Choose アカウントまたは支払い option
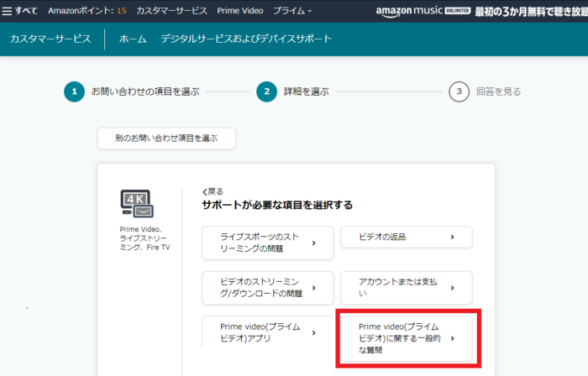Viewport: 588px width, 376px height. click(406, 288)
